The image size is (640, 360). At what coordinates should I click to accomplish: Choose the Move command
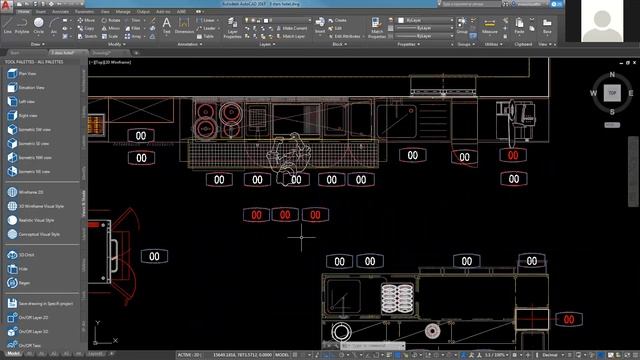pos(86,20)
